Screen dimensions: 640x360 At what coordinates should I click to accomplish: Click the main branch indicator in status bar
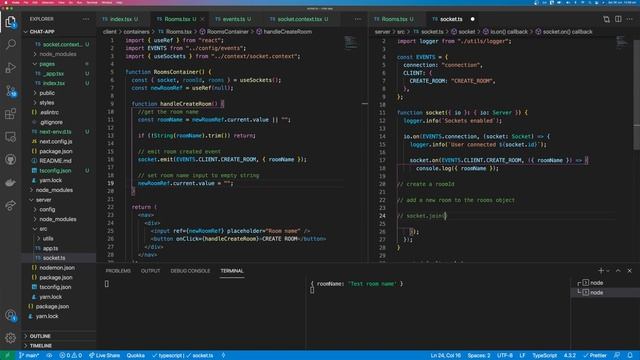click(x=29, y=356)
